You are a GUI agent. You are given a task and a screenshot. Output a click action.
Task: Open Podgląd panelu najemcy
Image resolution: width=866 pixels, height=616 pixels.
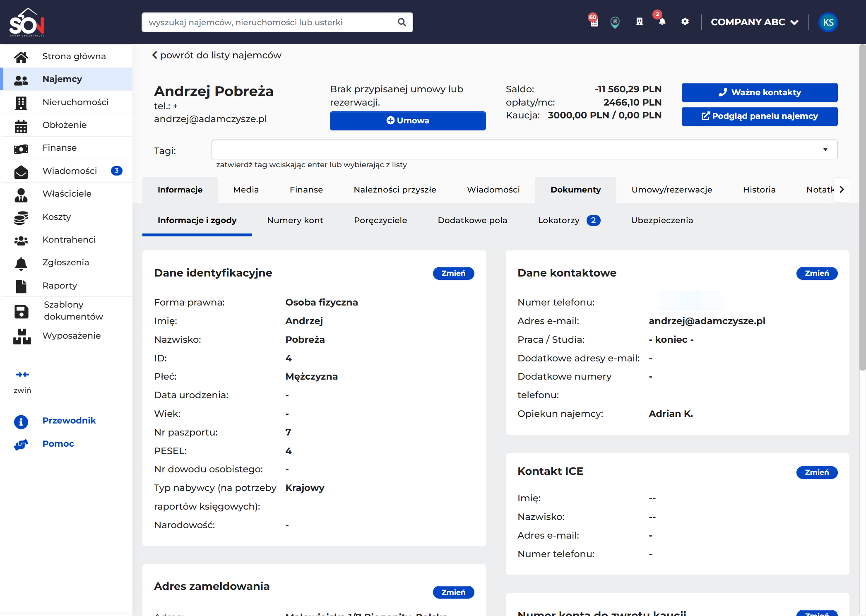click(760, 116)
